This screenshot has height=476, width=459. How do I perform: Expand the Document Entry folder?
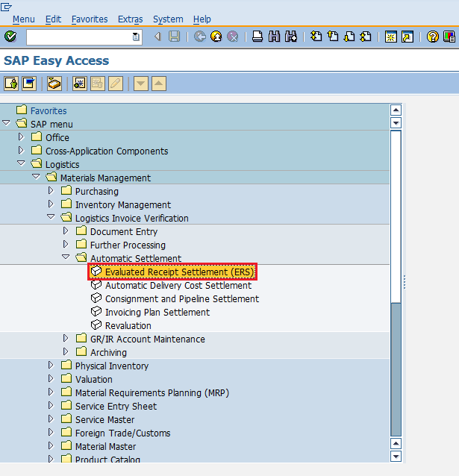click(66, 231)
